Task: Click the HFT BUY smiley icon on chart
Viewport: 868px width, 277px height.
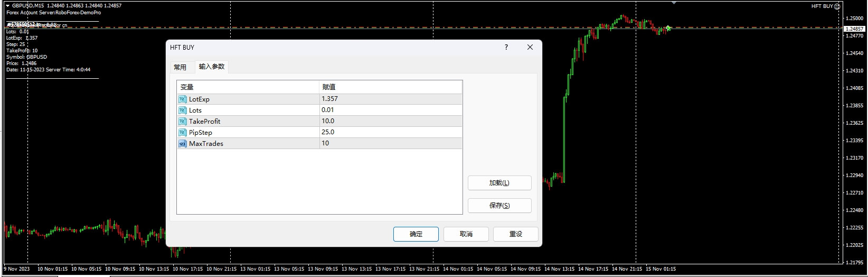Action: pos(837,6)
